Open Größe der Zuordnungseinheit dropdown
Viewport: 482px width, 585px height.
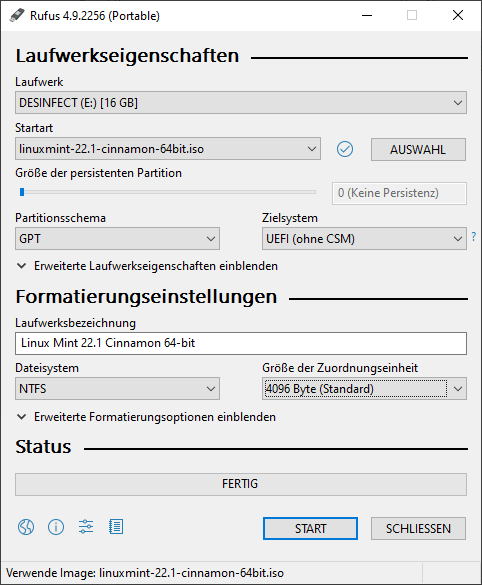coord(364,389)
